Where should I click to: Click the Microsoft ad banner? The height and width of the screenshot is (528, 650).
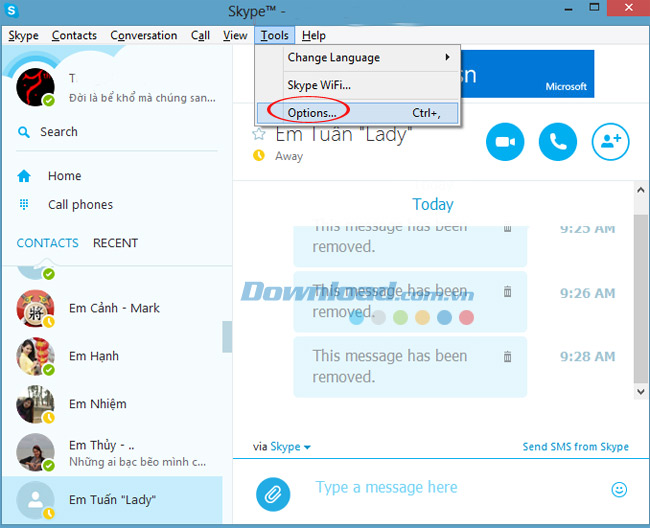(527, 74)
